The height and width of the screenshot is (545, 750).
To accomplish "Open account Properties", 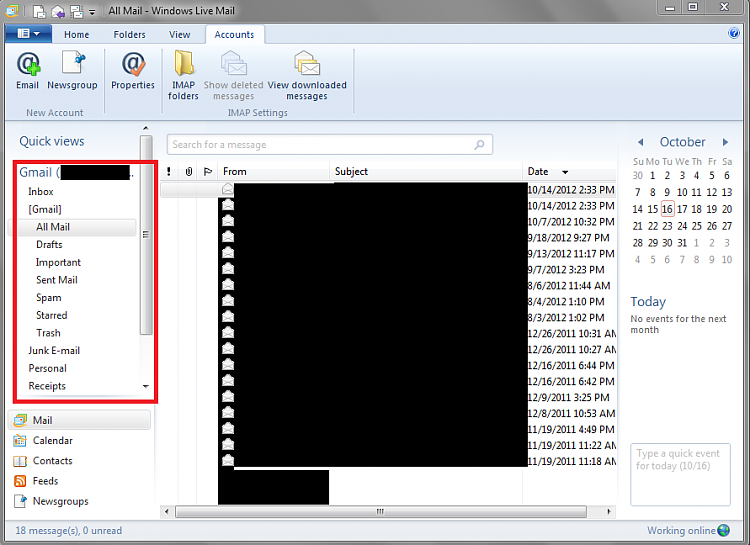I will coord(133,70).
